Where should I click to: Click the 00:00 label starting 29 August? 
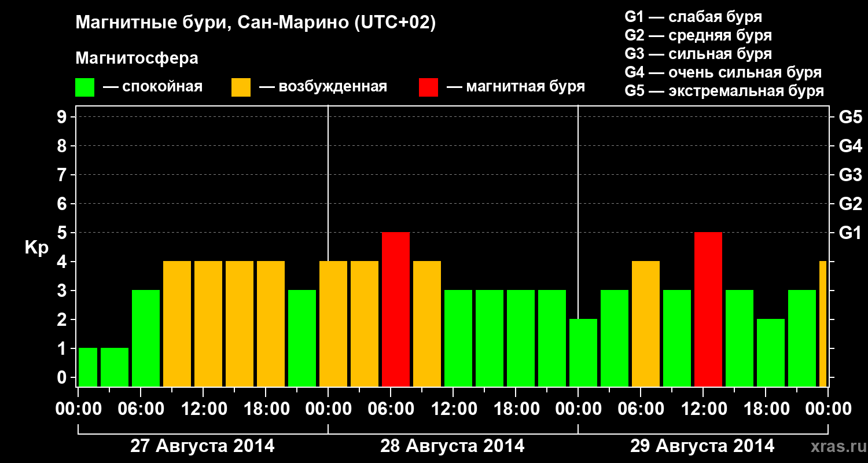point(578,409)
